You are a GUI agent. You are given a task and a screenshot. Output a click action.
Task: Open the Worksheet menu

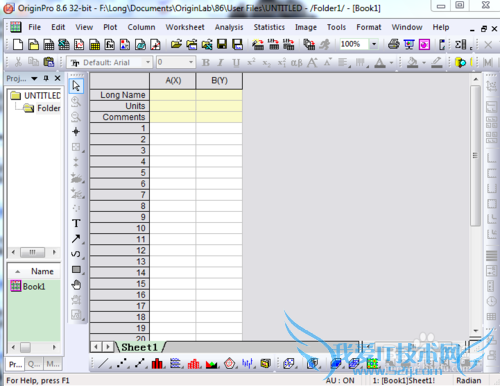[185, 27]
